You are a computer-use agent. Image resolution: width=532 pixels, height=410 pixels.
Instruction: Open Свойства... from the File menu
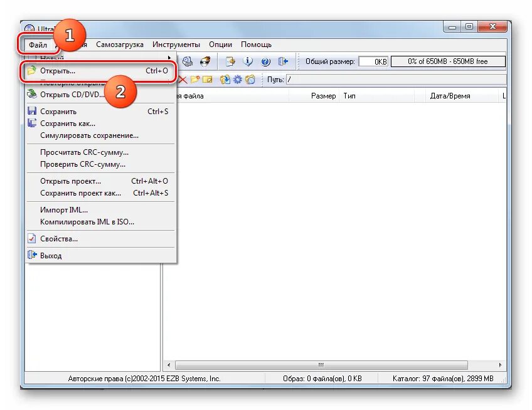tap(101, 239)
